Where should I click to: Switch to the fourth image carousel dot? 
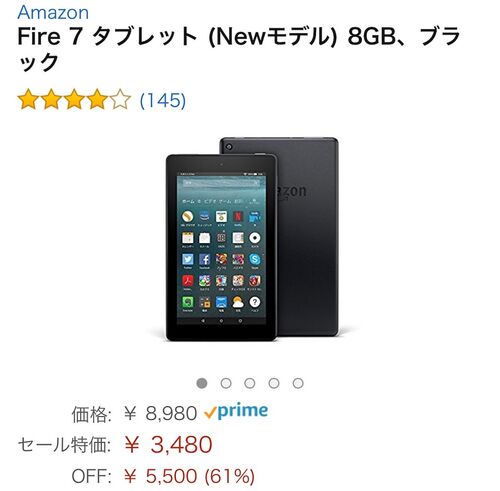(x=274, y=383)
